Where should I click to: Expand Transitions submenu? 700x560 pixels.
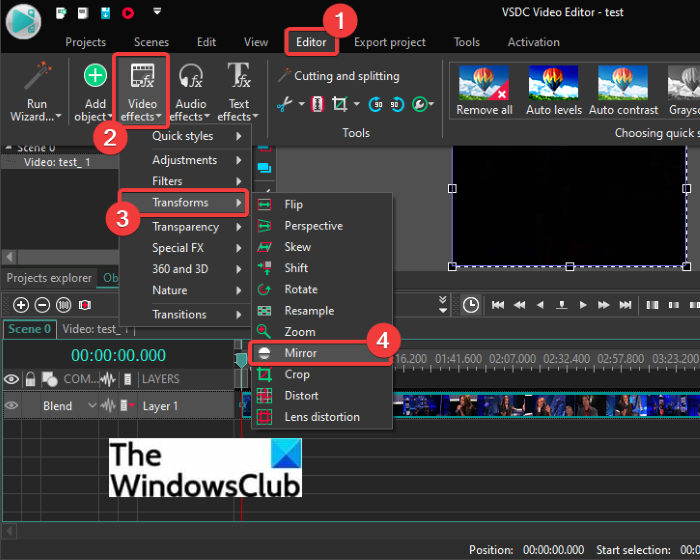185,314
